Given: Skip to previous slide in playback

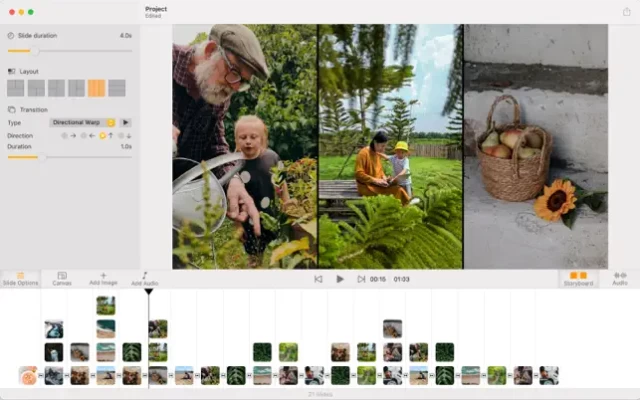Looking at the screenshot, I should (x=318, y=279).
